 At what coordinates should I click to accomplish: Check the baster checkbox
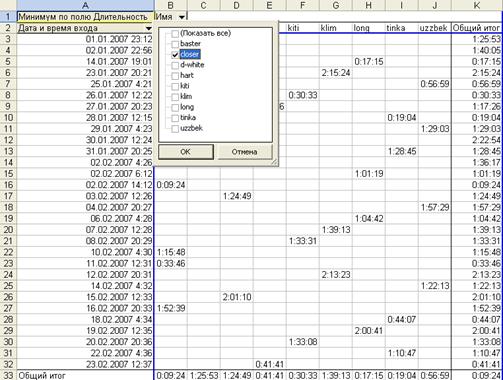(175, 44)
